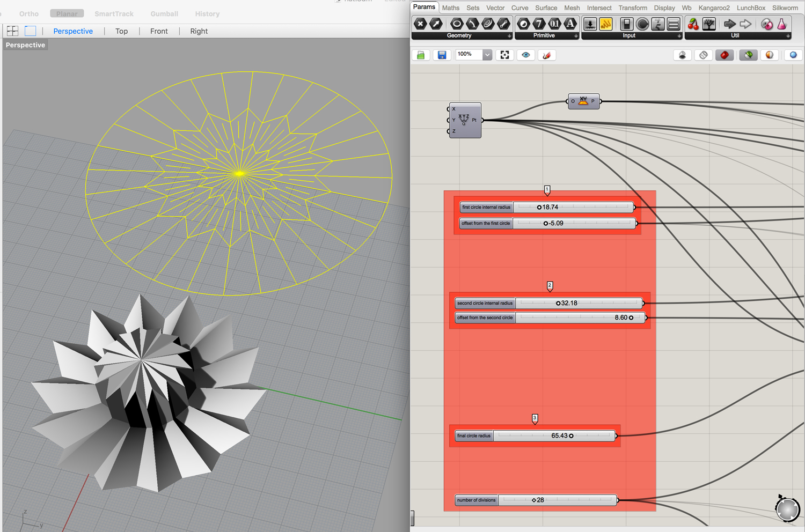
Task: Toggle the Ortho option
Action: [x=29, y=13]
